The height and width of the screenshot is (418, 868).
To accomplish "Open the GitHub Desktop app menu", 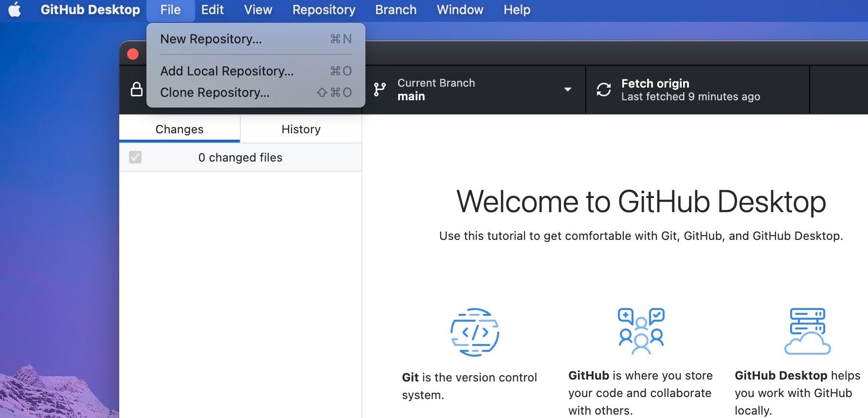I will [x=90, y=10].
